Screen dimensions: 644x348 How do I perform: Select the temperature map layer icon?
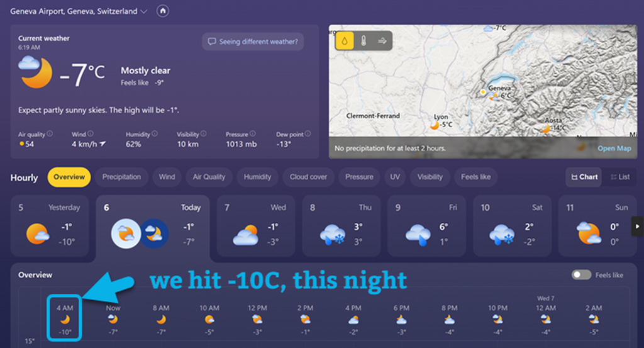[x=363, y=42]
